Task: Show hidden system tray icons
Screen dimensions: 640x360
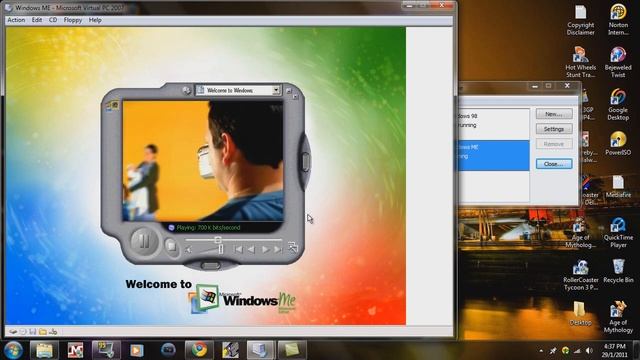Action: (541, 351)
